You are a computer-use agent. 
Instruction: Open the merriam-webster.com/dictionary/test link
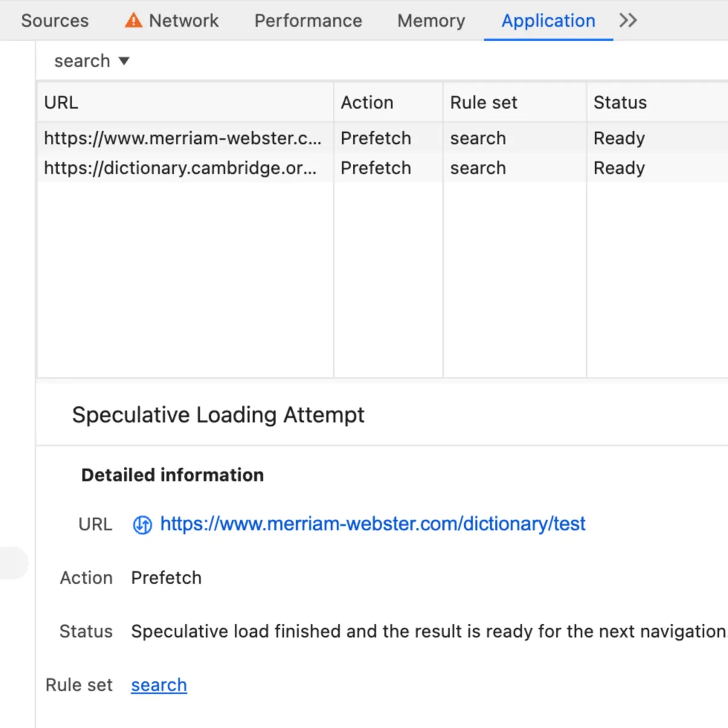372,524
